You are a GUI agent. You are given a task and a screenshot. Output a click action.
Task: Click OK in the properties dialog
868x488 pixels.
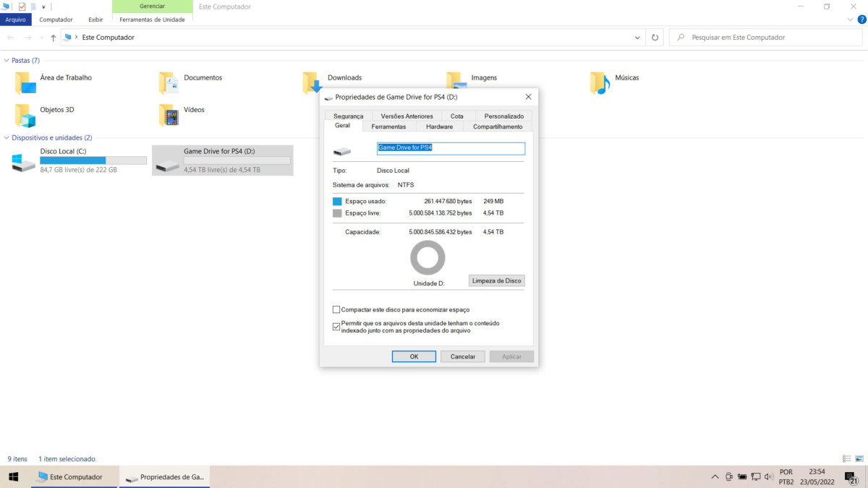414,356
